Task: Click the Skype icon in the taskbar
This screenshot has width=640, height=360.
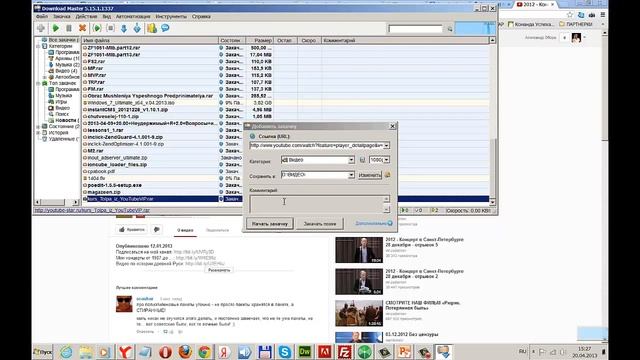Action: pyautogui.click(x=285, y=352)
